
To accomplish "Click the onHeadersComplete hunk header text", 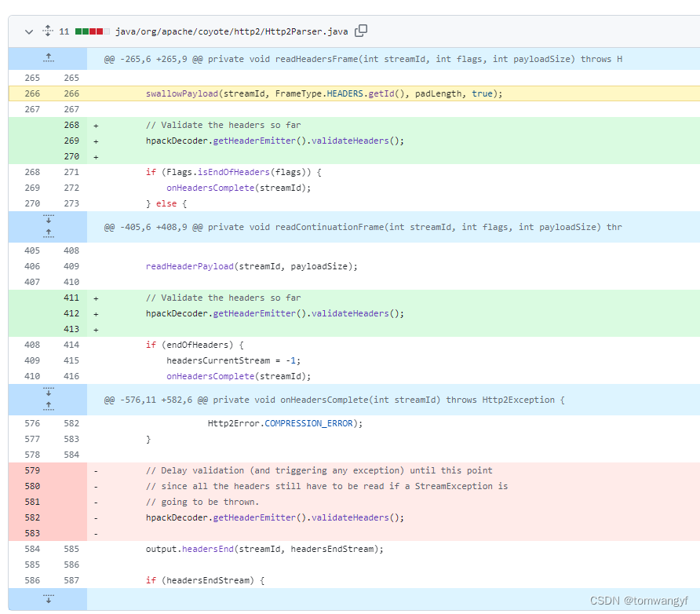I will [x=334, y=400].
